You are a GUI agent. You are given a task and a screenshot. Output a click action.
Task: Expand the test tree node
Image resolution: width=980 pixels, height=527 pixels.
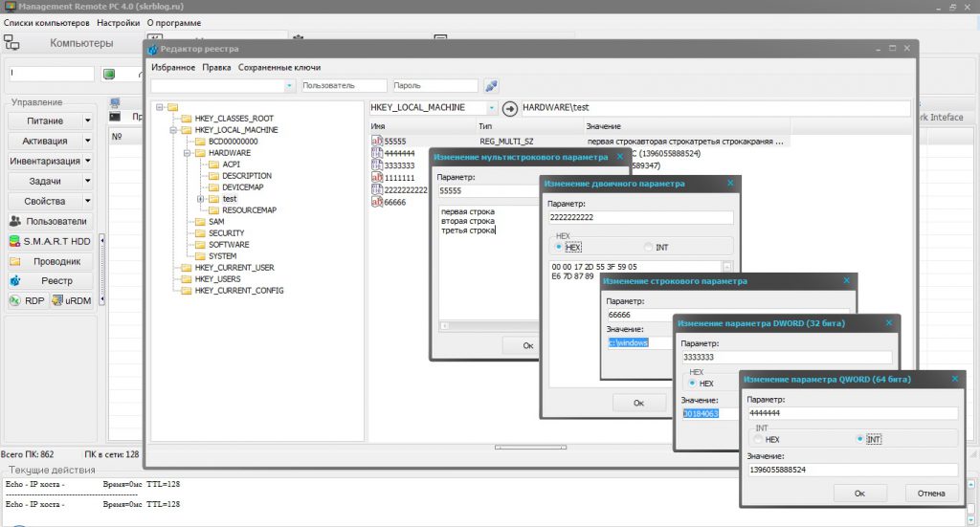pos(201,199)
